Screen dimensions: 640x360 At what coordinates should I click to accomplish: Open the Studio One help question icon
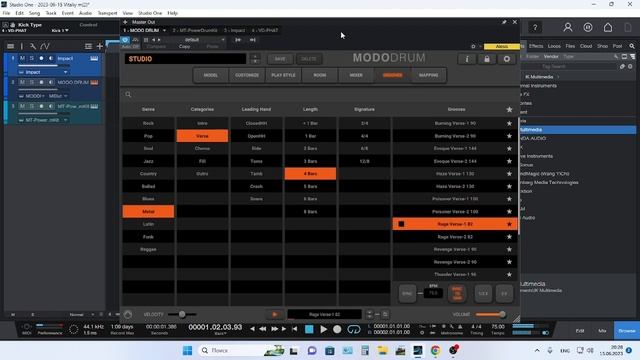click(x=535, y=28)
